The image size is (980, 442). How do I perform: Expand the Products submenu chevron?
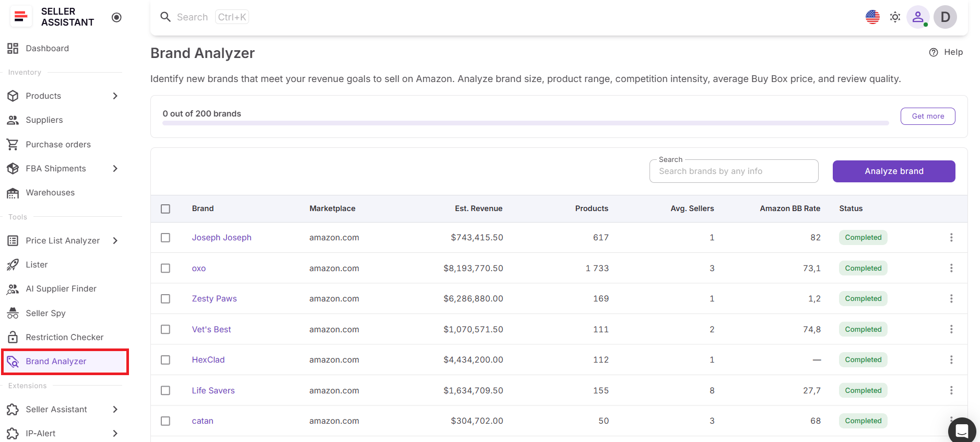point(115,96)
